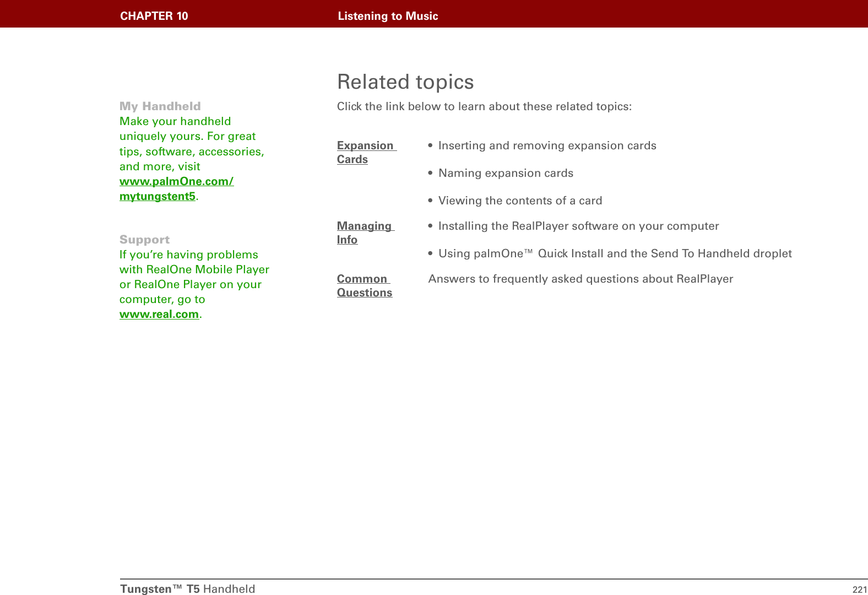
Task: Click the 'Tungsten T5 Handheld' footer text
Action: (x=188, y=589)
